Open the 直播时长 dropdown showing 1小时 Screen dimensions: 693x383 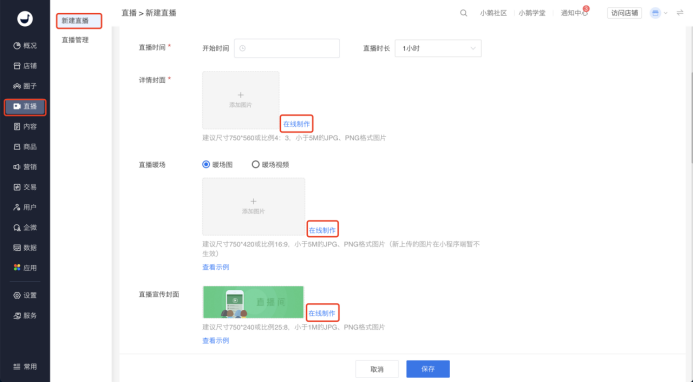438,49
